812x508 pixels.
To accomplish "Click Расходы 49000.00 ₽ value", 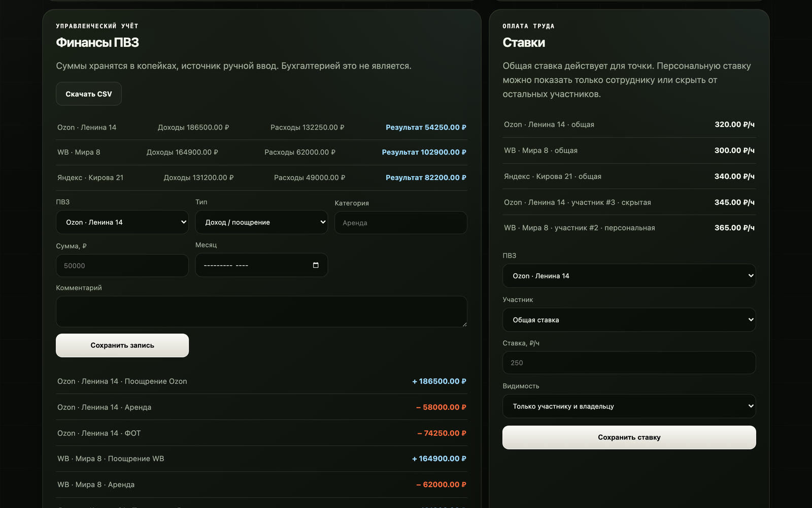I will pos(310,178).
